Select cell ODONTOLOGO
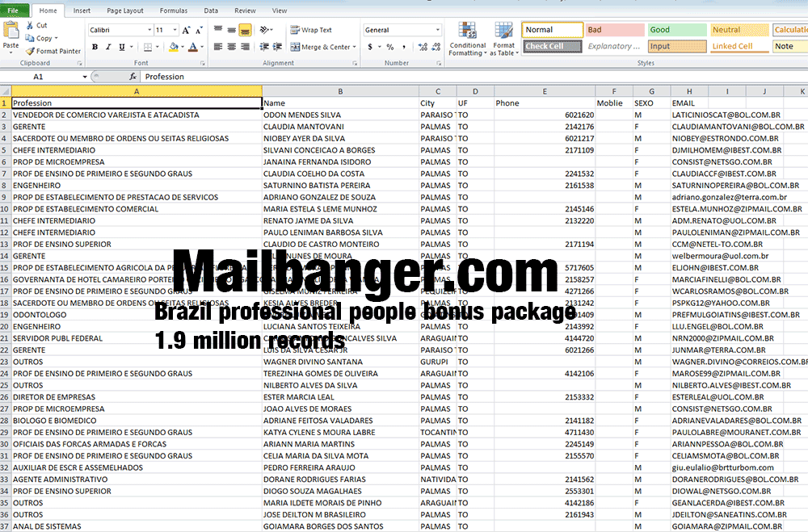Viewport: 808px width, 532px height. tap(137, 315)
